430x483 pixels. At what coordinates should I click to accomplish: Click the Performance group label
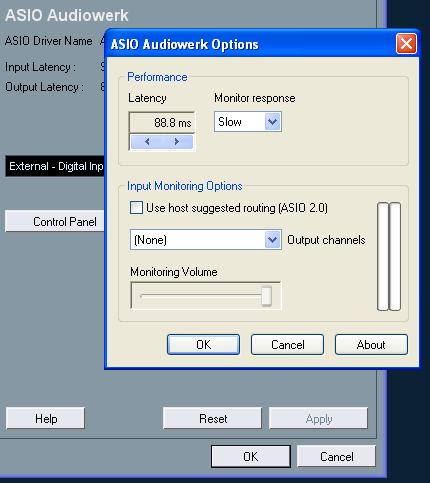pos(157,77)
